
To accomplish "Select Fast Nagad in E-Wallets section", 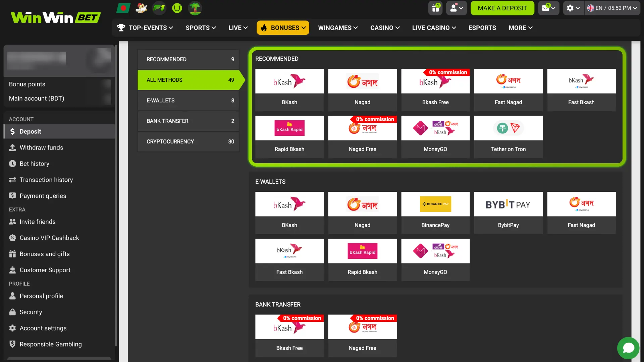I will [x=581, y=213].
